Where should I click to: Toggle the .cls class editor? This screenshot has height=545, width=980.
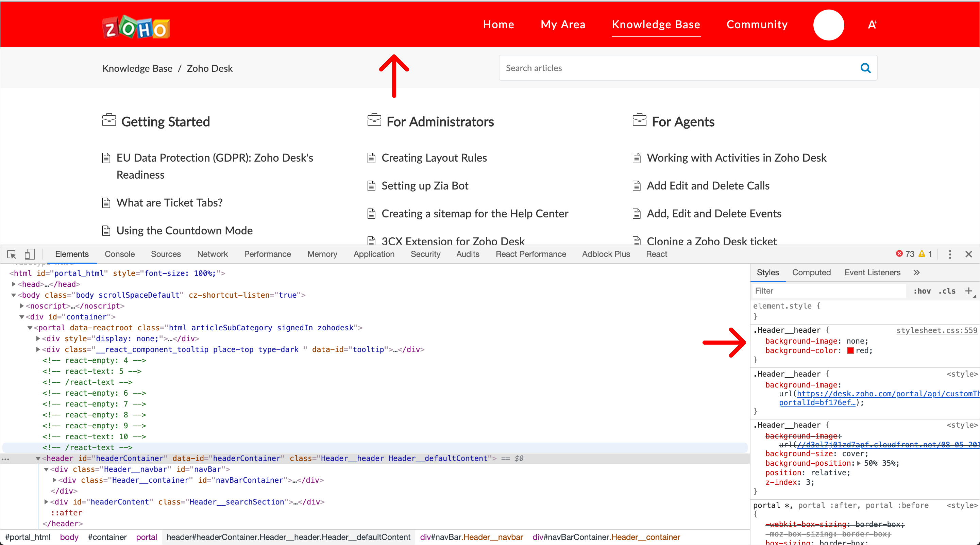click(x=947, y=291)
